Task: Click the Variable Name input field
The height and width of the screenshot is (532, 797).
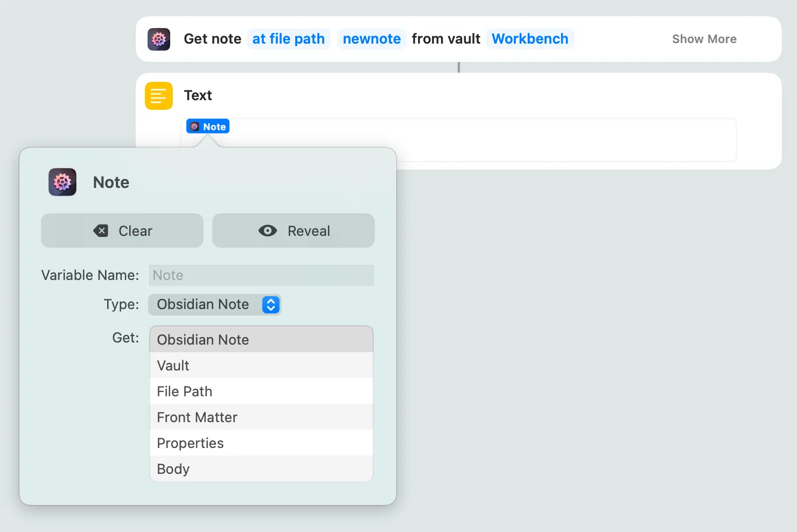Action: point(261,275)
